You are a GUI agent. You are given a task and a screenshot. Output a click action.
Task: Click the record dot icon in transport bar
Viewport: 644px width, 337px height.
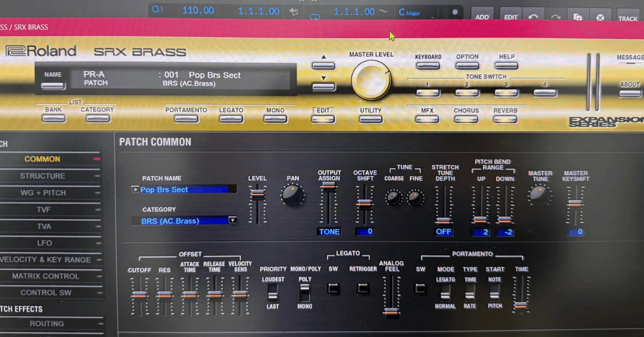[455, 12]
